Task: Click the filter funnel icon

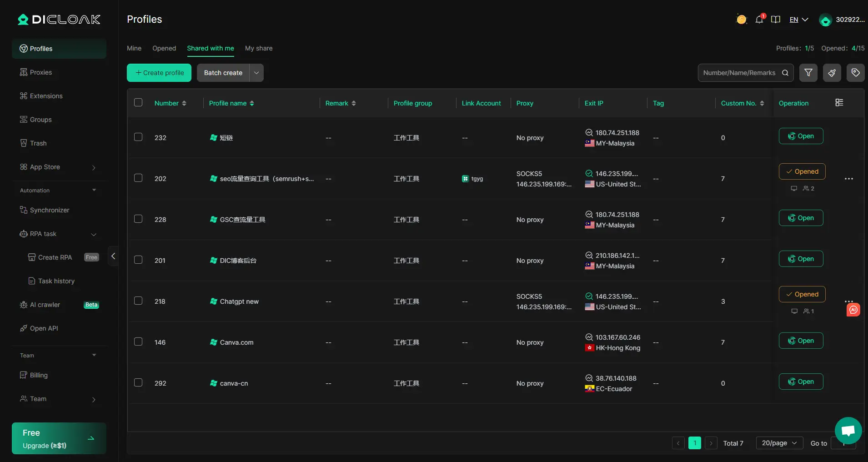Action: pos(808,73)
